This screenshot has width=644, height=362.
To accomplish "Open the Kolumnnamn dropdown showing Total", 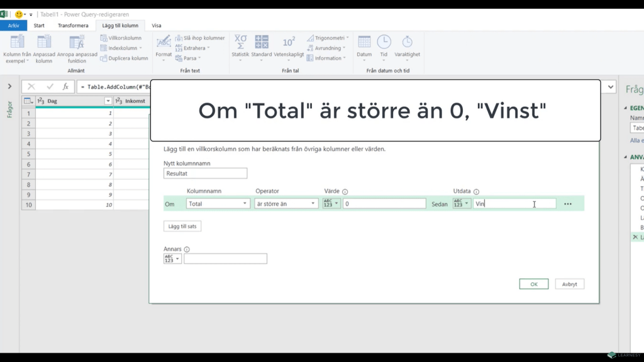I will point(218,204).
